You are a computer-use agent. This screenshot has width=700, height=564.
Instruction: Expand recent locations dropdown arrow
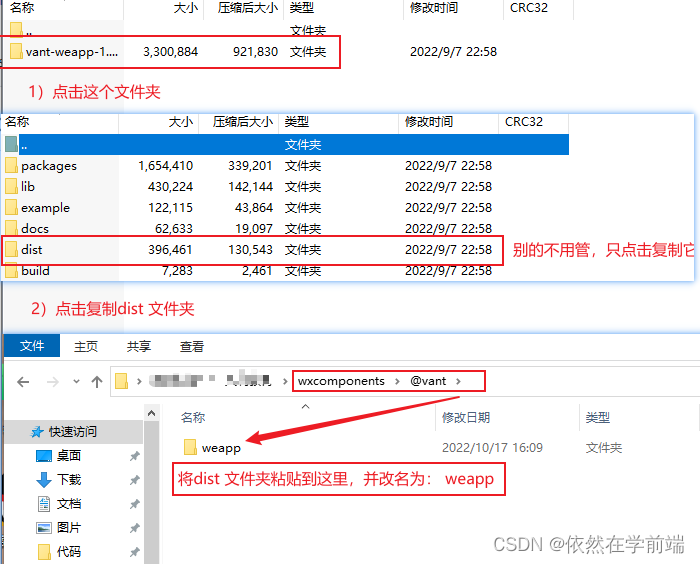coord(76,381)
